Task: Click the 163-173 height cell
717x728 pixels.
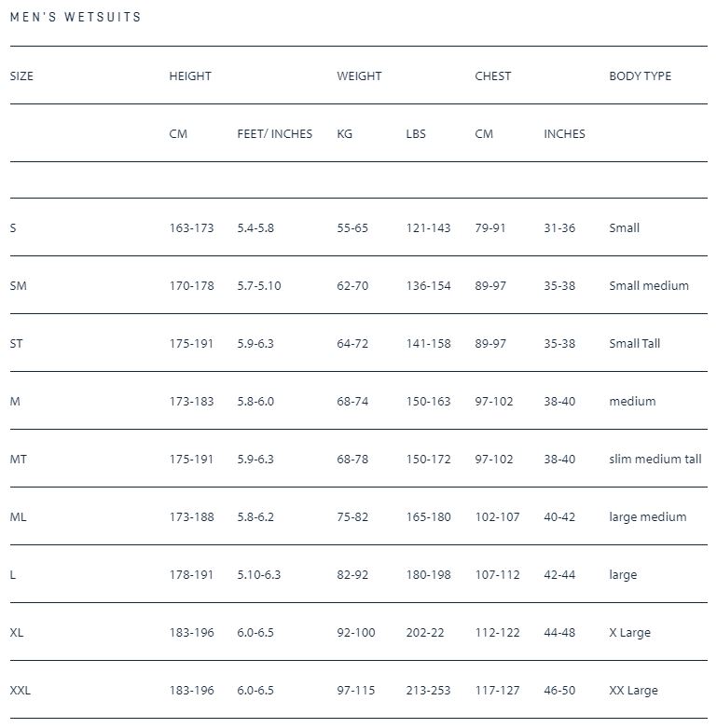Action: point(191,227)
